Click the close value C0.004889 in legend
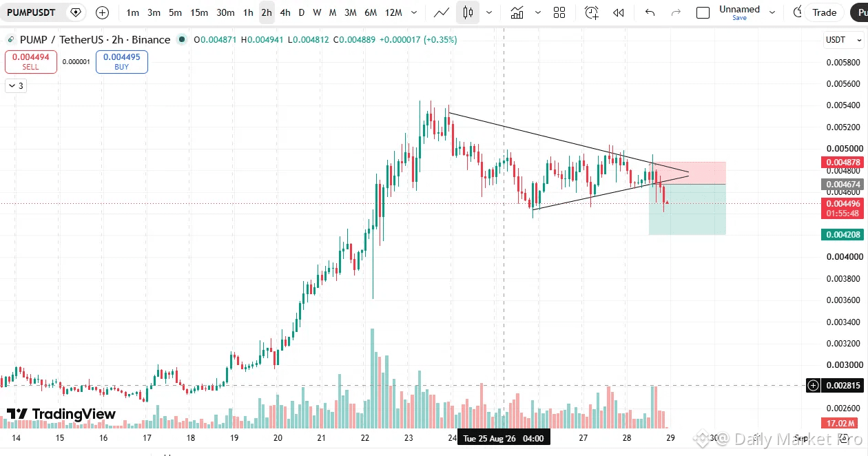 (355, 39)
